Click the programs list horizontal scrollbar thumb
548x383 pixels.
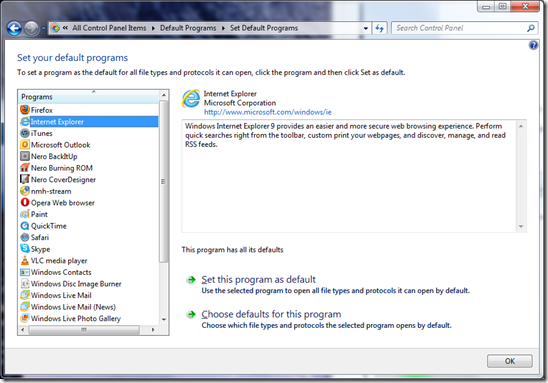tap(84, 330)
